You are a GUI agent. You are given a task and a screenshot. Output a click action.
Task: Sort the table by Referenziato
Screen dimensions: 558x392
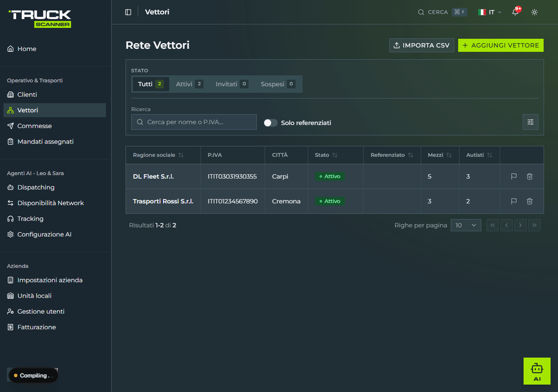(392, 155)
